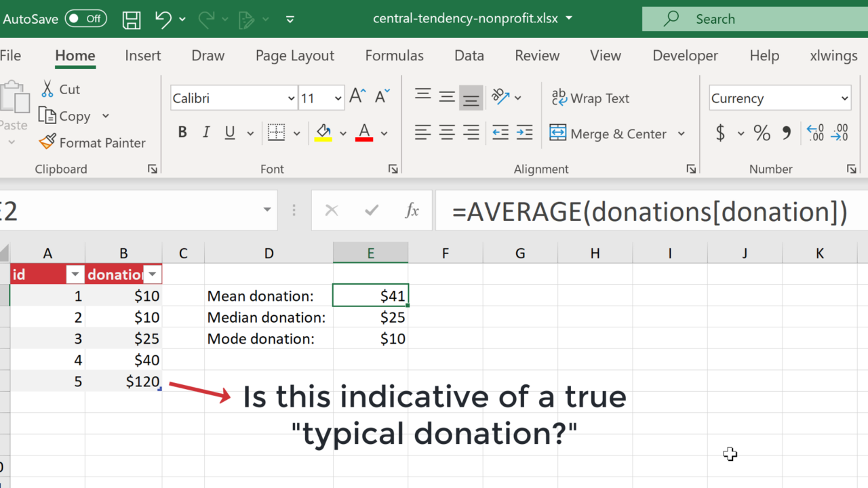The image size is (868, 488).
Task: Click the Increase Font Size icon
Action: coord(357,98)
